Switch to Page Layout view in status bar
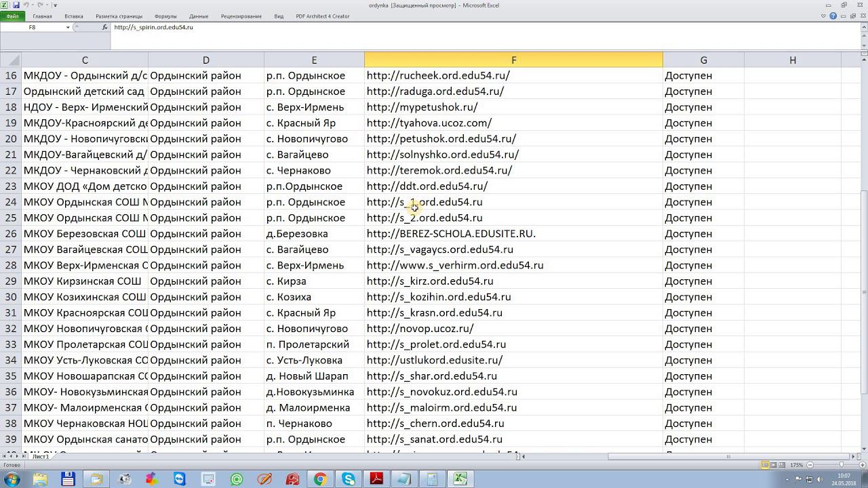 point(774,465)
